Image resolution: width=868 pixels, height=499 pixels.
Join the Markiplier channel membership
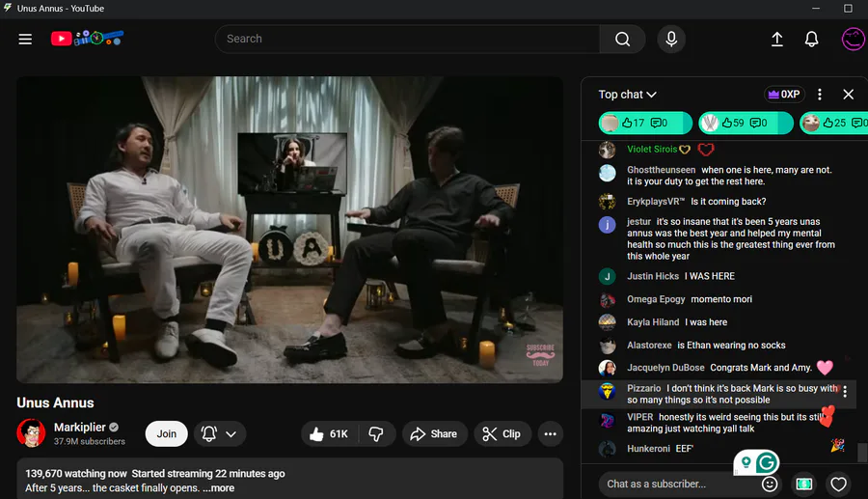pos(166,433)
